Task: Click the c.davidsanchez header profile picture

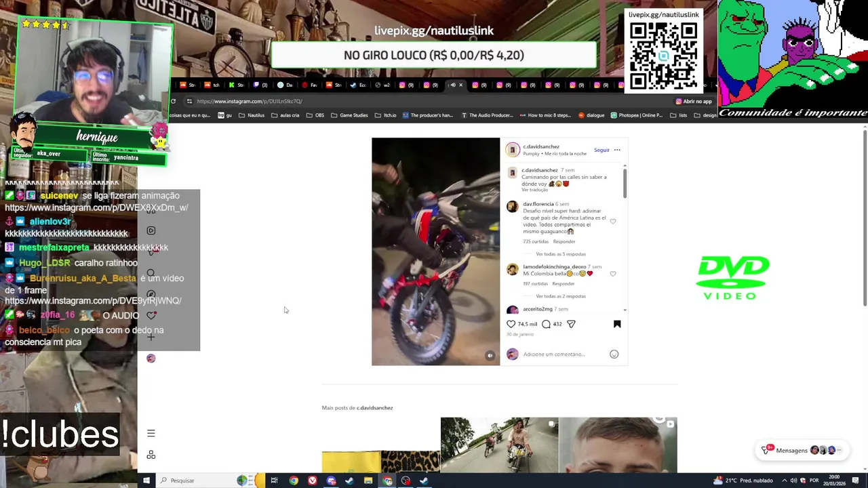Action: pos(513,150)
